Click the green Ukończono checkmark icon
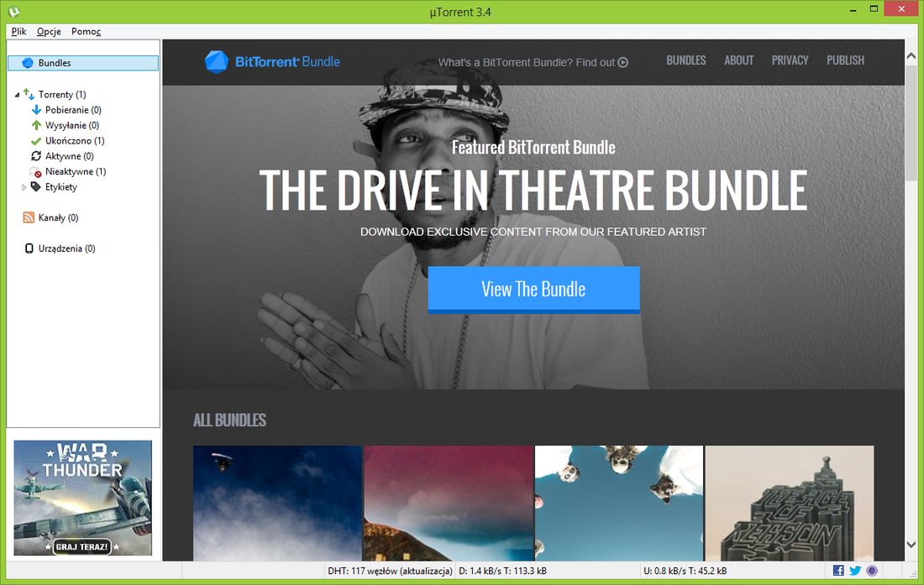Viewport: 924px width, 585px height. tap(36, 141)
